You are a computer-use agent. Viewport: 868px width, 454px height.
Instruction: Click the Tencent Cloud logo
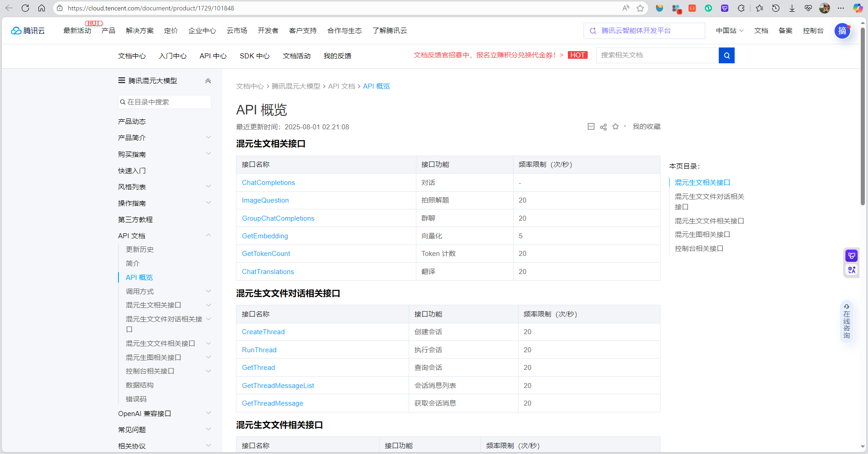click(27, 30)
